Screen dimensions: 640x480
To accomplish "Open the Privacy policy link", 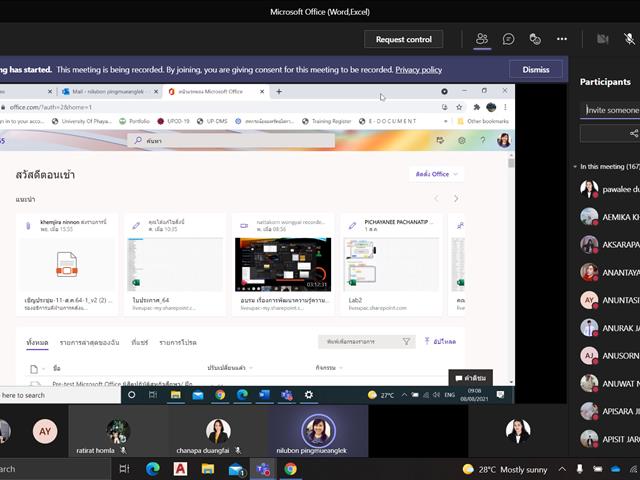I will pos(418,70).
